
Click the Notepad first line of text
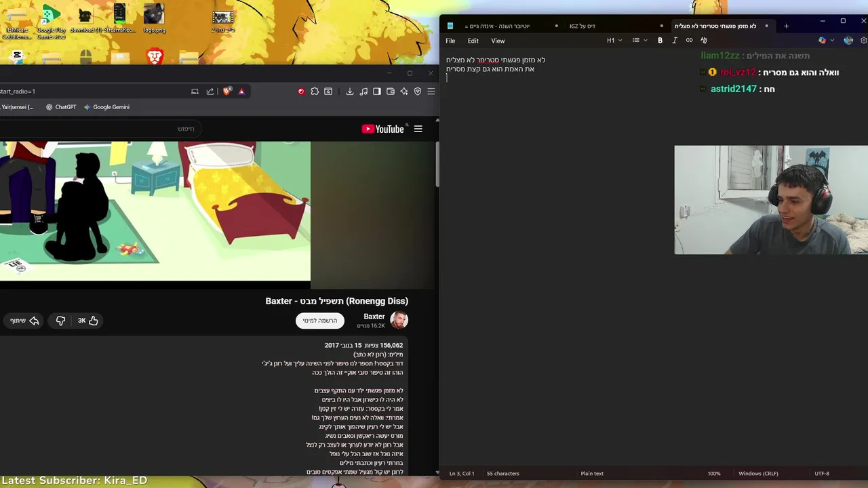[x=495, y=60]
